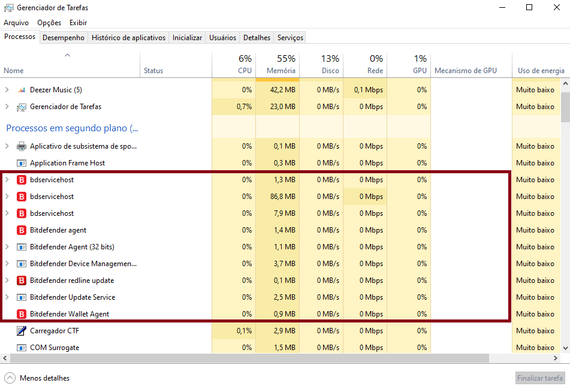Expand Bitdefender Device Management row
The image size is (570, 392).
[7, 264]
